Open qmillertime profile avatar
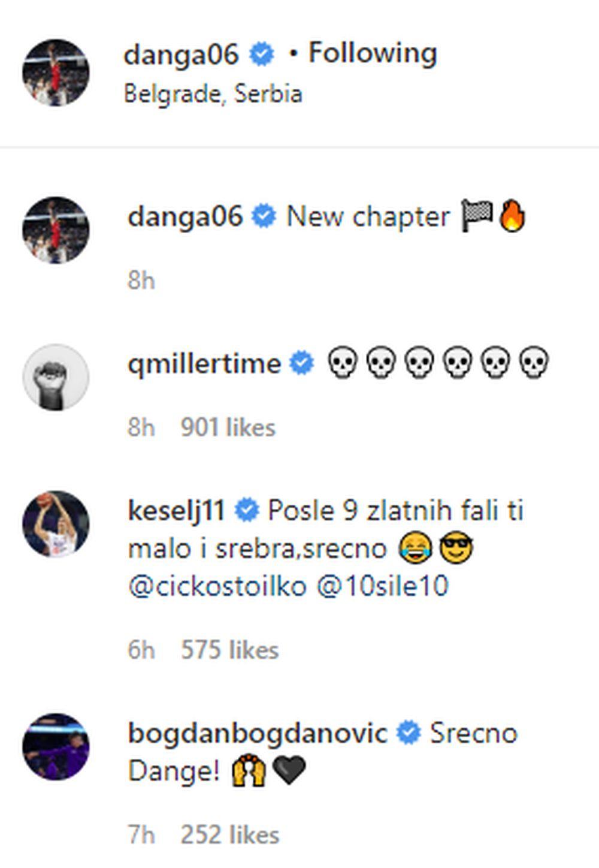The image size is (599, 868). click(56, 377)
